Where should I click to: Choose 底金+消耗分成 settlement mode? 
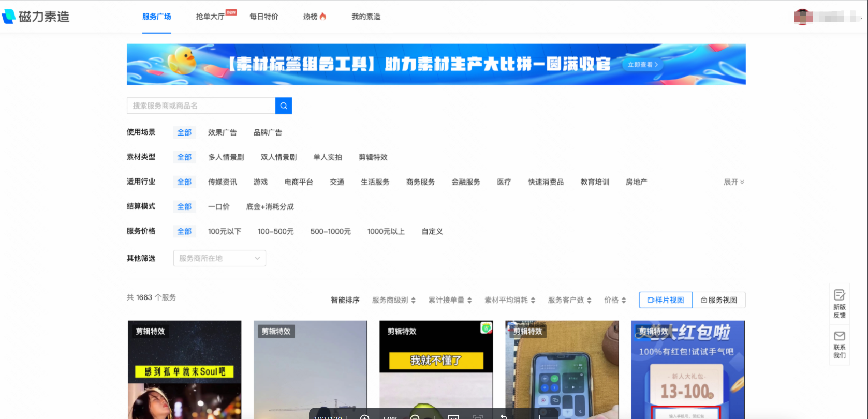click(x=270, y=207)
